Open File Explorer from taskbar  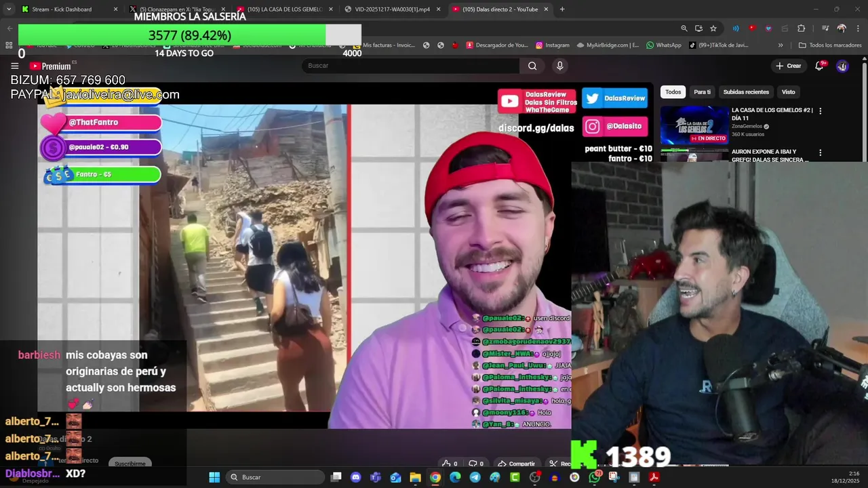point(415,477)
